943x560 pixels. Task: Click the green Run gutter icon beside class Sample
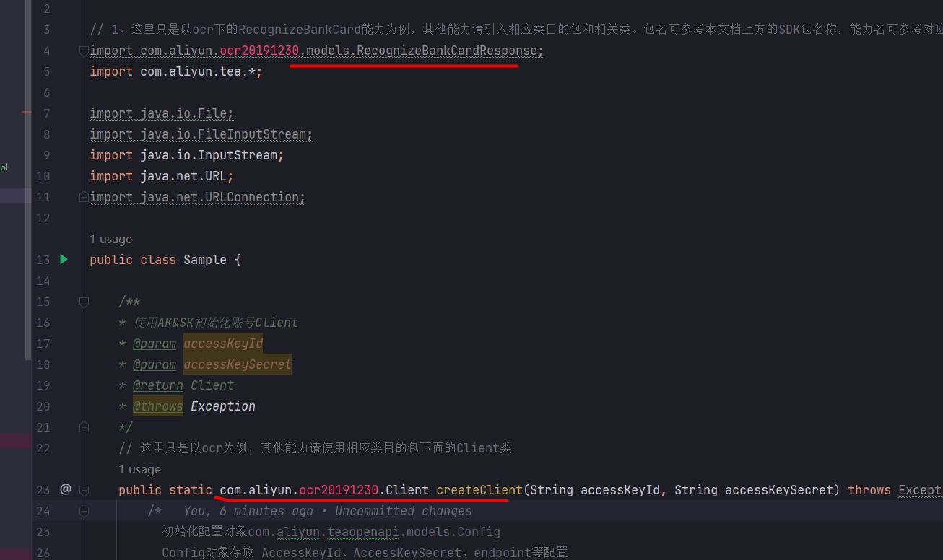click(64, 259)
